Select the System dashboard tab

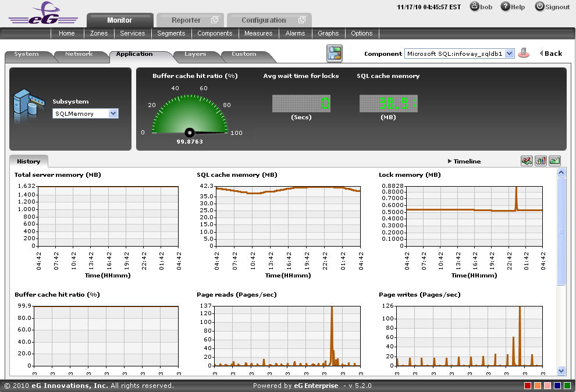[26, 54]
